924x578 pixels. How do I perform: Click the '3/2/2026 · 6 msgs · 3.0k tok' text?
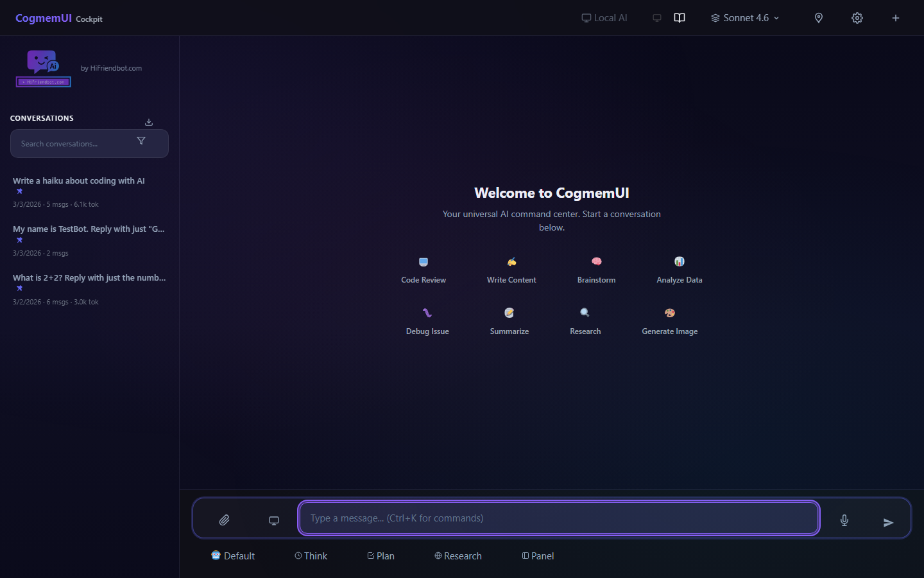(x=56, y=302)
